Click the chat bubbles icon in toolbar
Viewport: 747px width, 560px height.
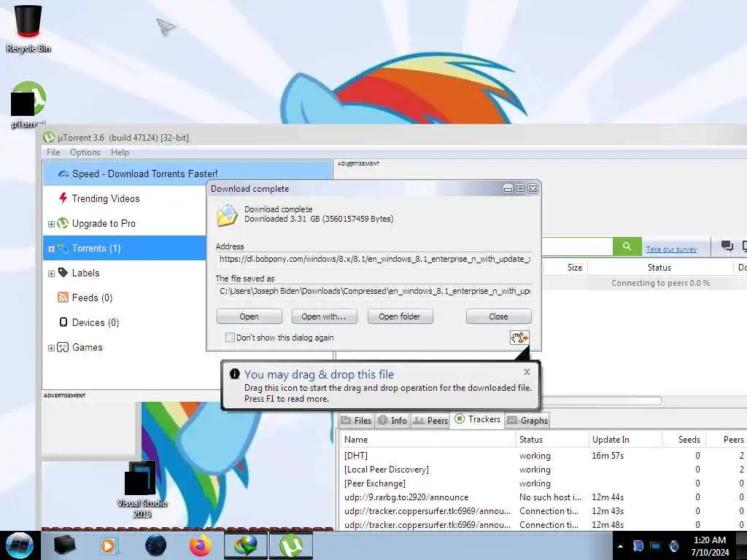click(727, 246)
